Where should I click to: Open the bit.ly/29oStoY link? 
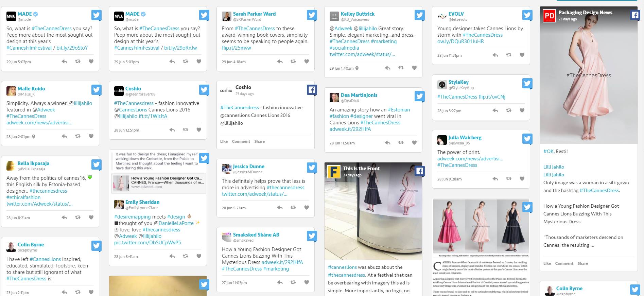pyautogui.click(x=72, y=48)
